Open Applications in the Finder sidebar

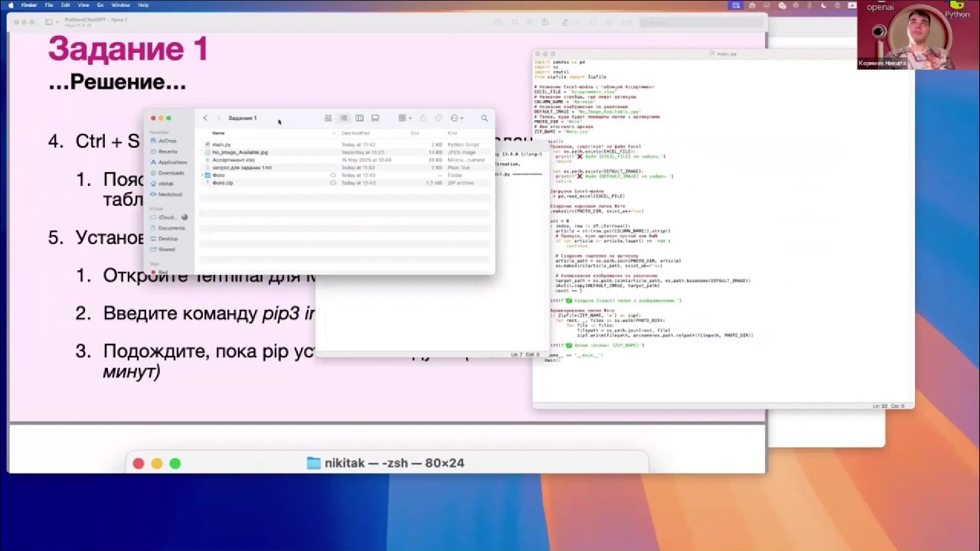click(x=168, y=162)
